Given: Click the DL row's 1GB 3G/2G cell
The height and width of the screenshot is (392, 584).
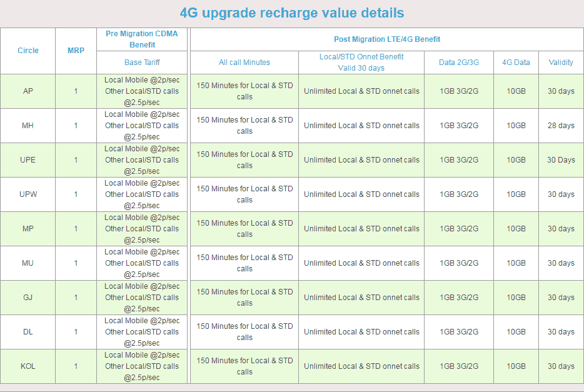Looking at the screenshot, I should [459, 332].
